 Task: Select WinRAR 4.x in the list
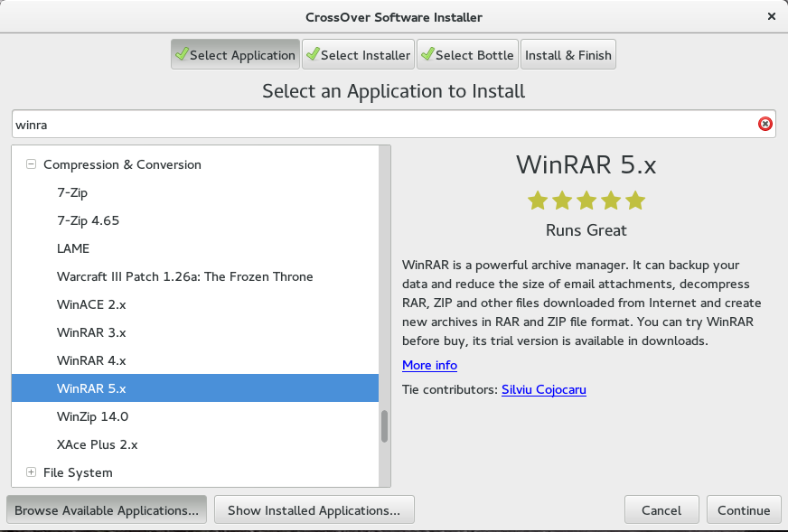(x=195, y=360)
